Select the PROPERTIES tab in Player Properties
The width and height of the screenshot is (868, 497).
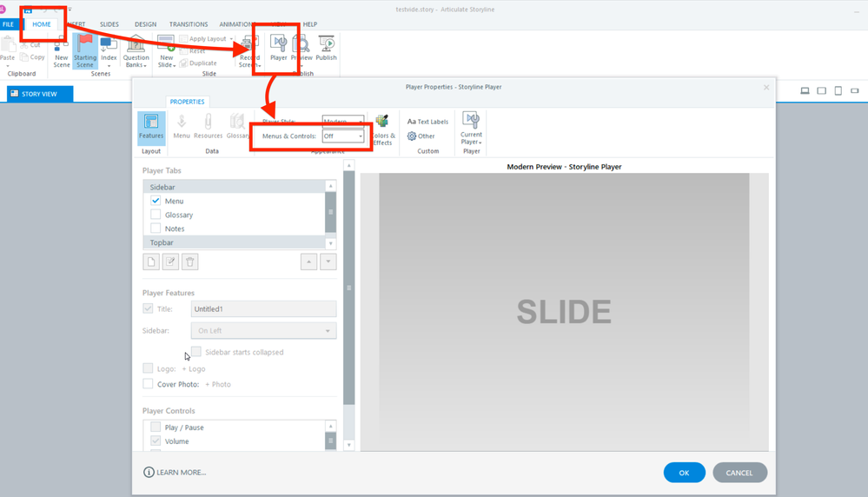187,102
